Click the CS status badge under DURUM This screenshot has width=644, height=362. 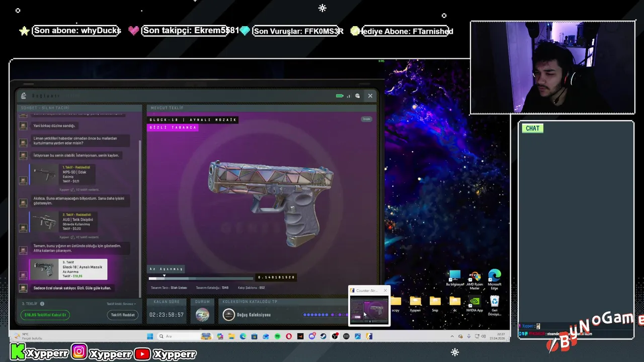202,315
